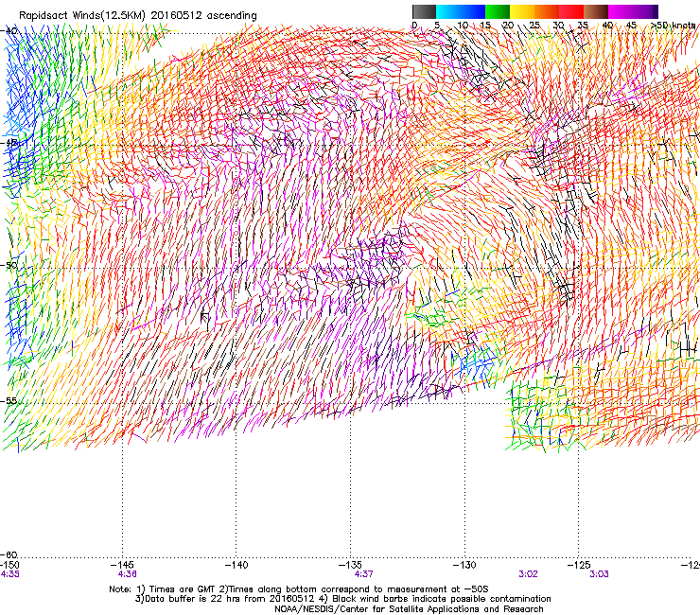Click the NOAA/NESDIS credit line
This screenshot has width=700, height=615.
pyautogui.click(x=409, y=609)
